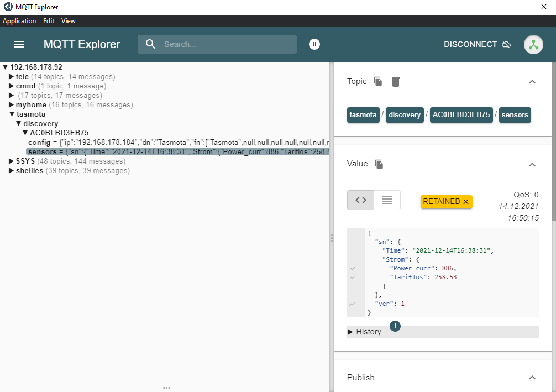The height and width of the screenshot is (392, 556).
Task: Click the topic search field
Action: pyautogui.click(x=227, y=44)
